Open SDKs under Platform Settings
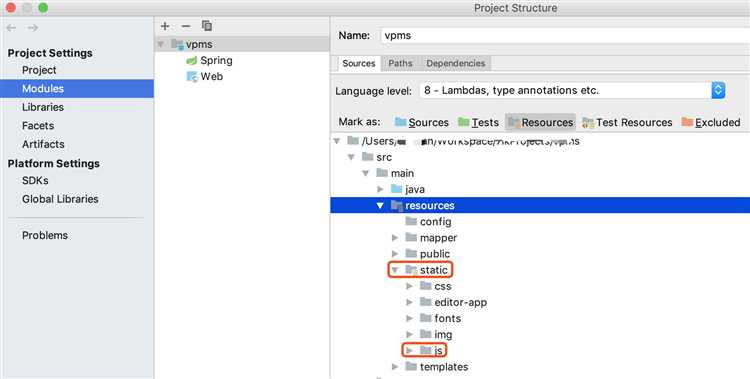Screen dimensions: 750x379 point(35,181)
